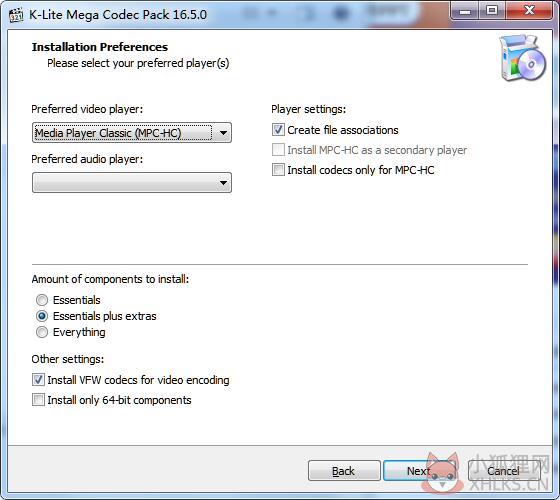The image size is (560, 500).
Task: Click the K-Lite installer title bar icon
Action: (16, 15)
